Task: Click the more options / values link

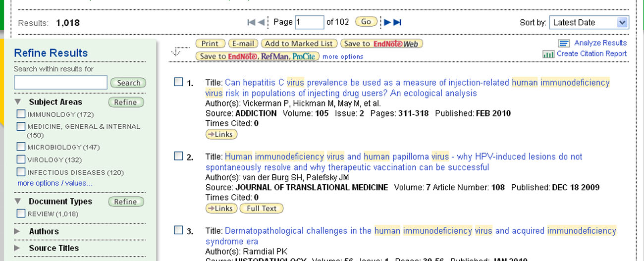Action: [55, 183]
